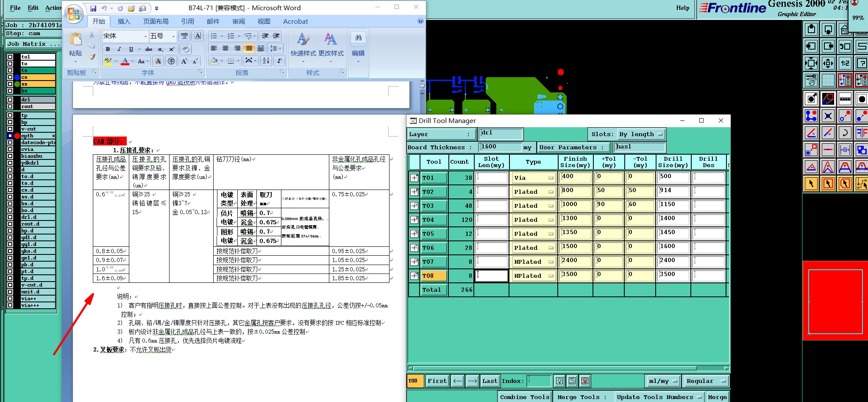Show paragraph marks in Word ribbon
This screenshot has width=868, height=402.
(279, 61)
